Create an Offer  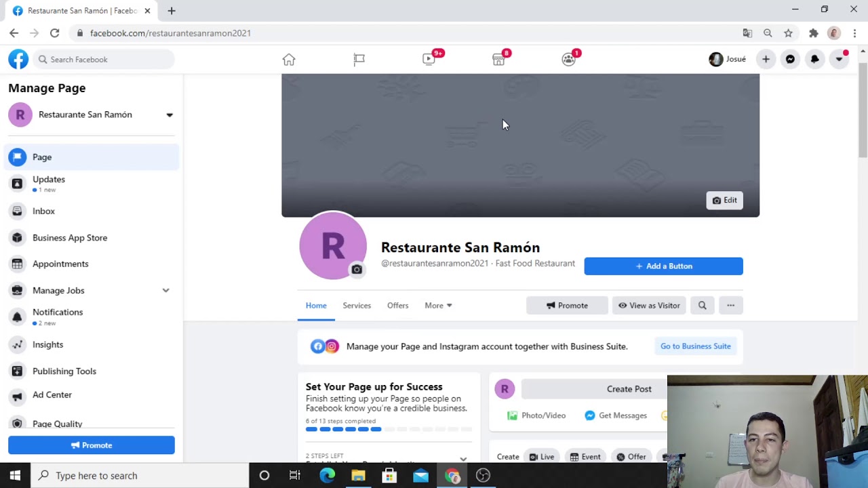(631, 457)
